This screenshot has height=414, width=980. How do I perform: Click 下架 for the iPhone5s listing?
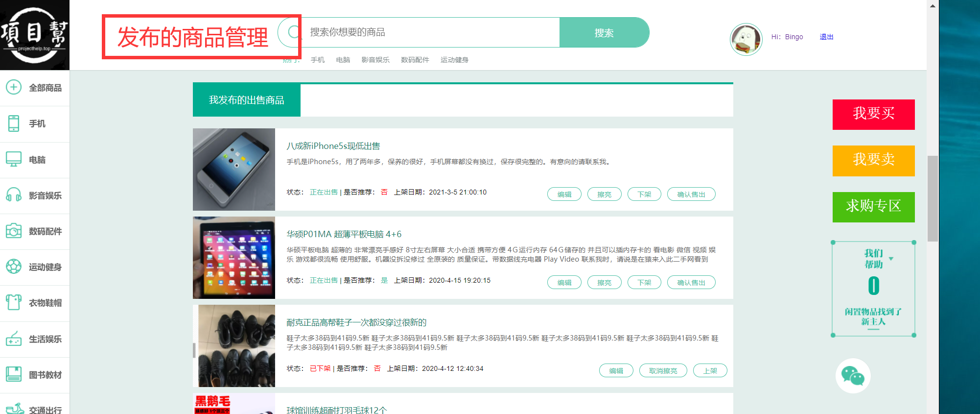point(644,194)
